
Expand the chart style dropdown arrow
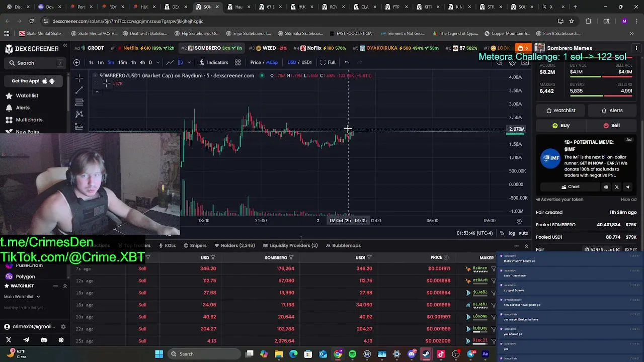(x=189, y=62)
